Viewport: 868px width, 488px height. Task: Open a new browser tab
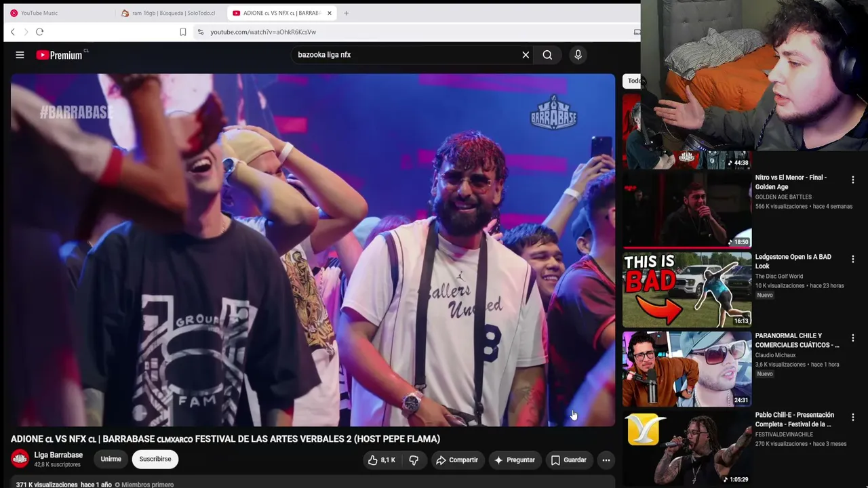pyautogui.click(x=346, y=13)
